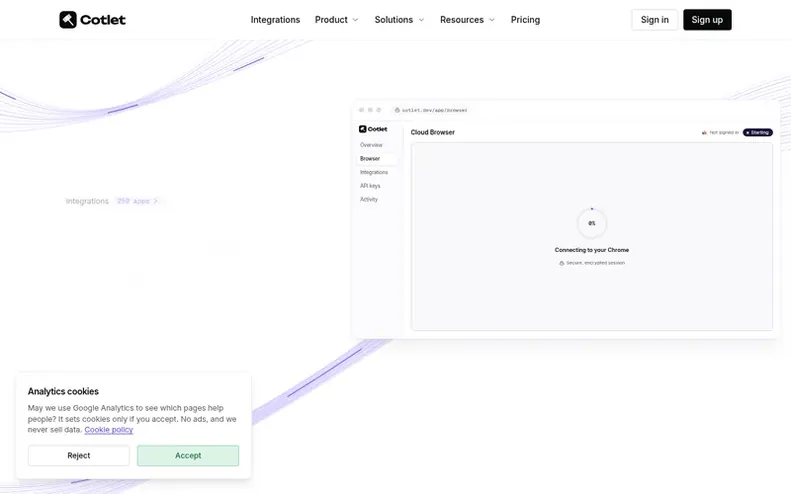
Task: Select Overview in the preview sidebar
Action: (371, 145)
